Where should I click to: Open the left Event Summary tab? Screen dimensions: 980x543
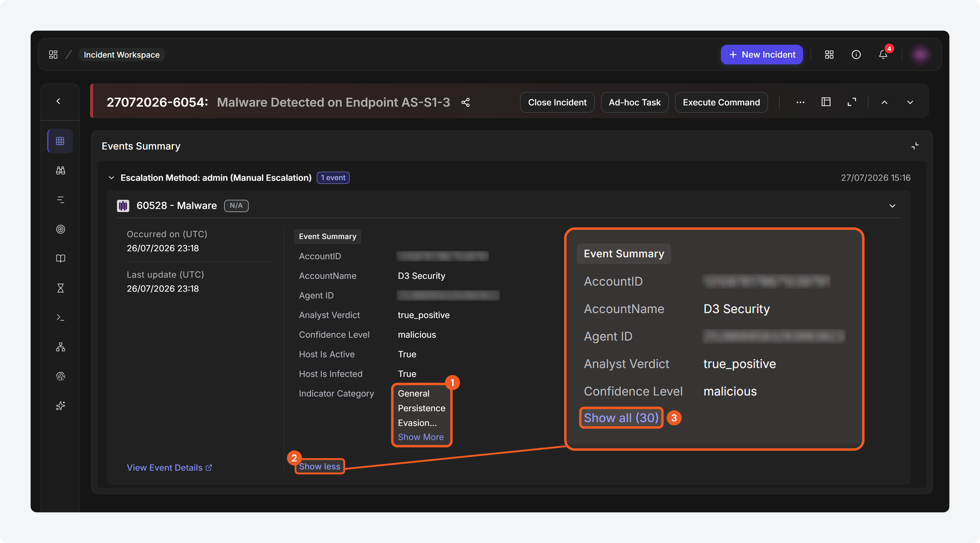[328, 236]
